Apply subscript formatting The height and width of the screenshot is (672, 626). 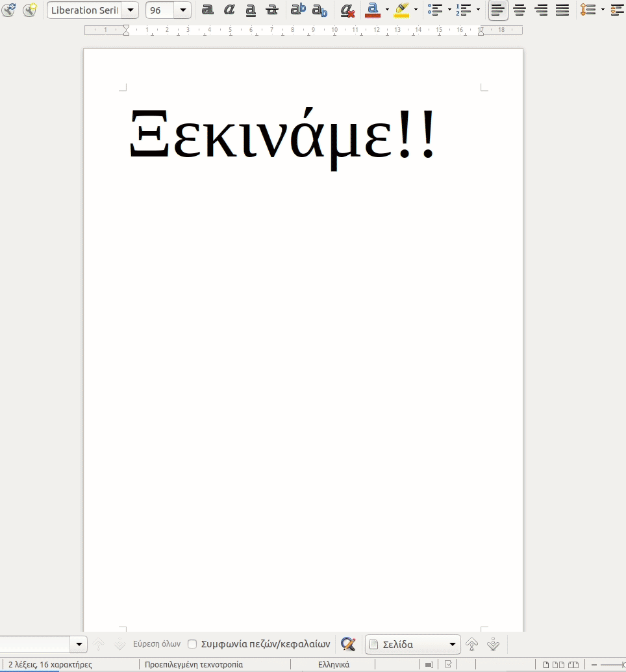coord(319,10)
